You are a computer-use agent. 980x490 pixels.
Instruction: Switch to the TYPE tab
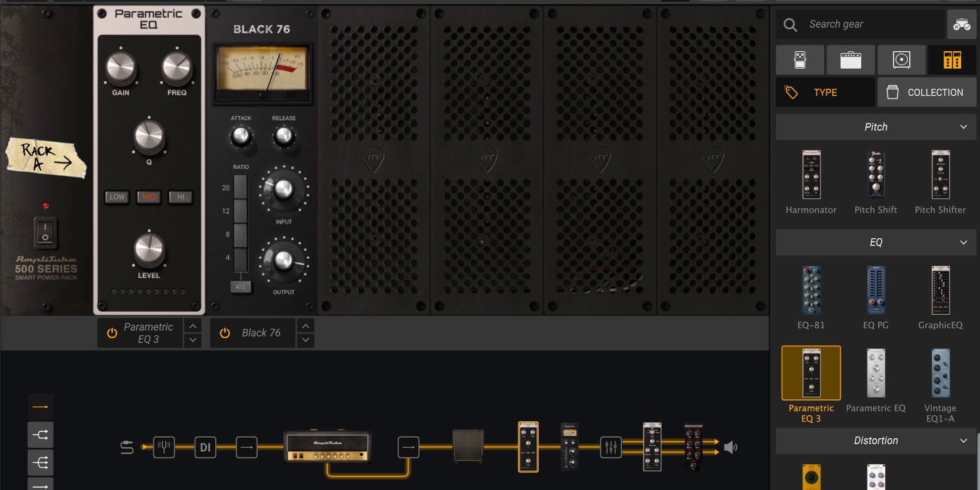[825, 92]
